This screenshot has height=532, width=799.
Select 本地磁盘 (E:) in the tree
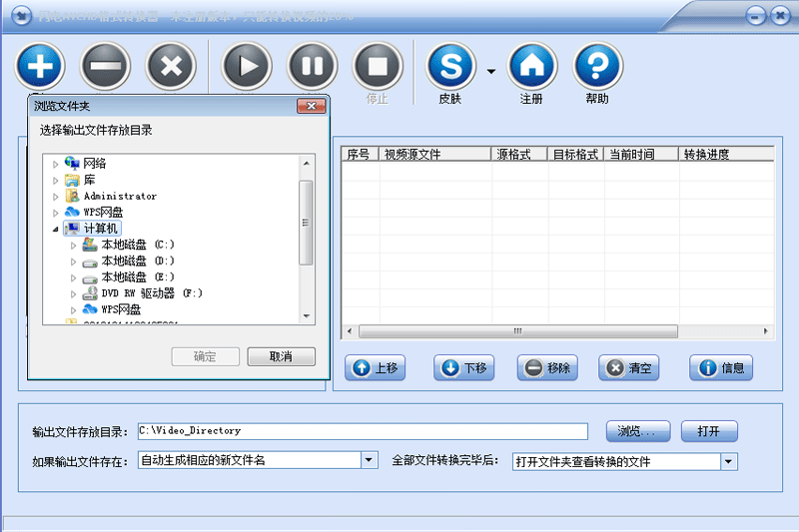[138, 276]
